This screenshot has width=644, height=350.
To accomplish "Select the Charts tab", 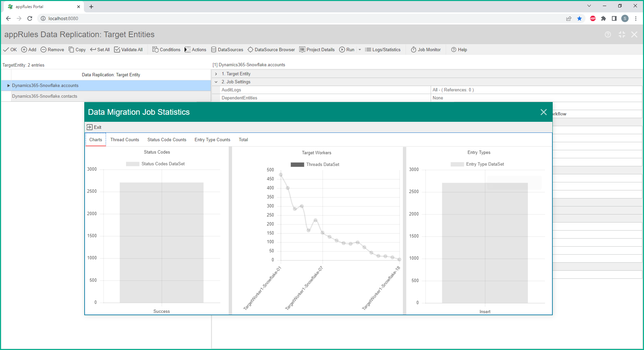I will (96, 140).
